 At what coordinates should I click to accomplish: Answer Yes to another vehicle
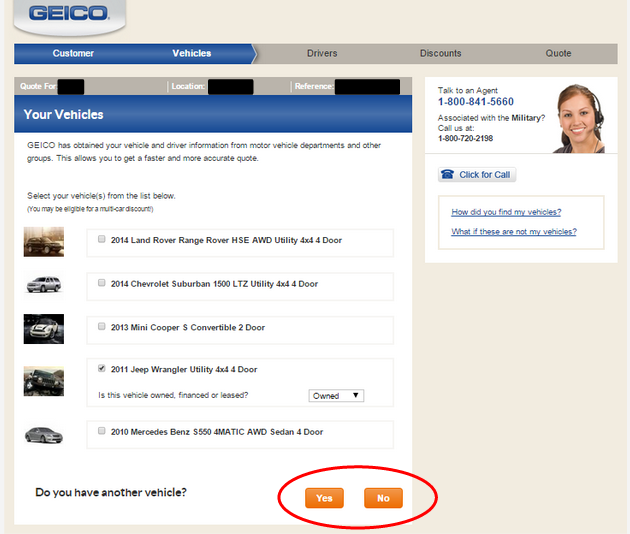tap(324, 498)
